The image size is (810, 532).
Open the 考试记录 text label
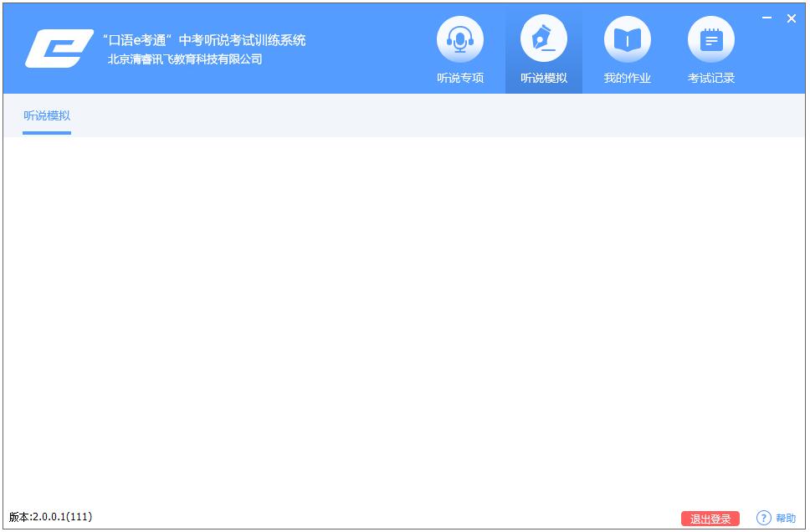point(711,79)
